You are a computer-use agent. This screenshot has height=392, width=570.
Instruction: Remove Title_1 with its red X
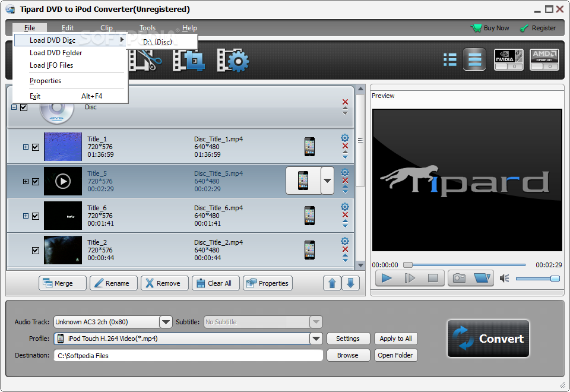345,146
